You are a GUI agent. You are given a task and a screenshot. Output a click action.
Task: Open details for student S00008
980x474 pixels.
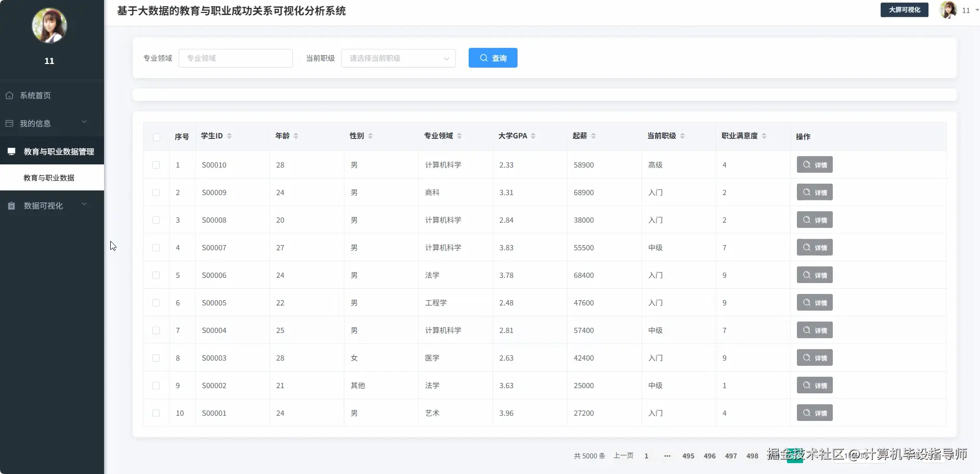(815, 220)
